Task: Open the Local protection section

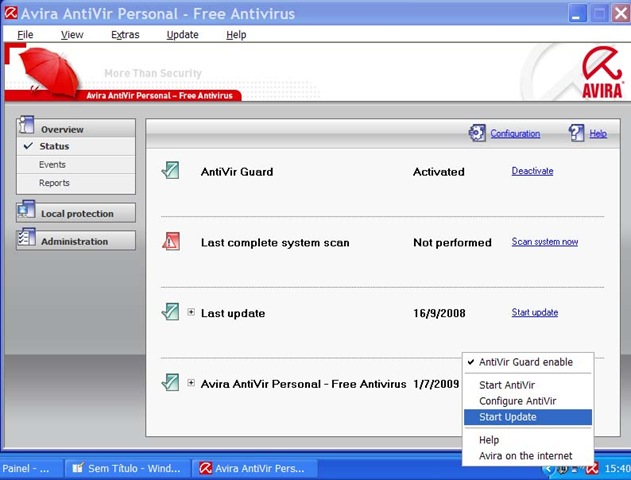Action: 76,212
